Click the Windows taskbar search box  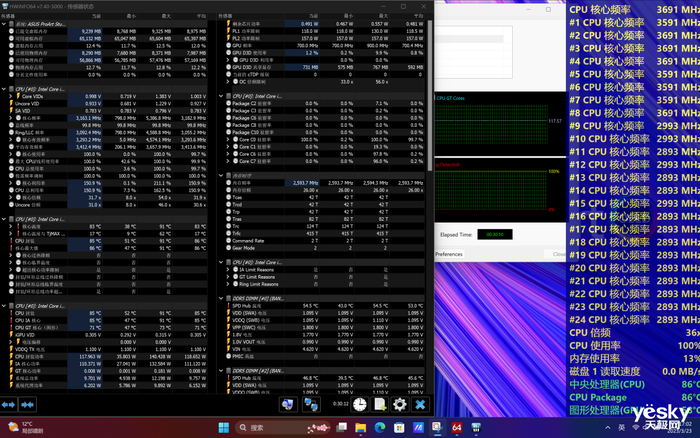point(282,428)
